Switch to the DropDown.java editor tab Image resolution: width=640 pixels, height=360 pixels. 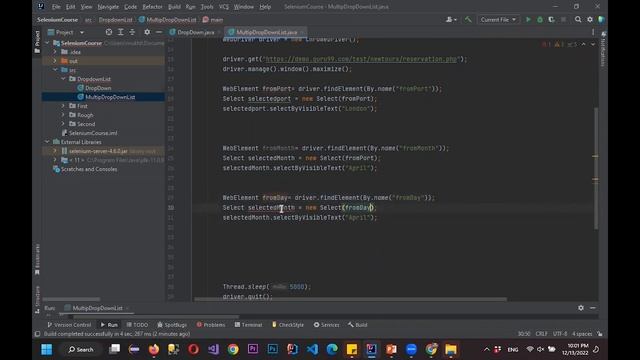tap(195, 32)
